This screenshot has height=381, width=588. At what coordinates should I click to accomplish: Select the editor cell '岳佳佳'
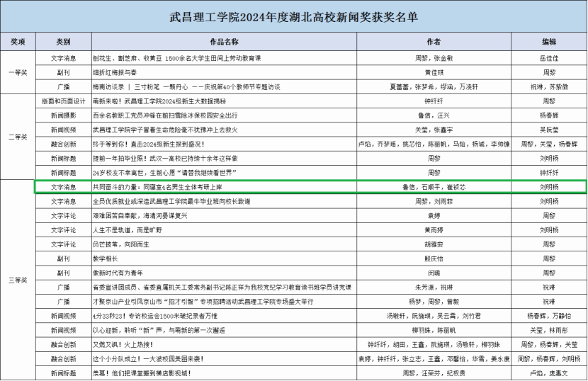tap(549, 58)
